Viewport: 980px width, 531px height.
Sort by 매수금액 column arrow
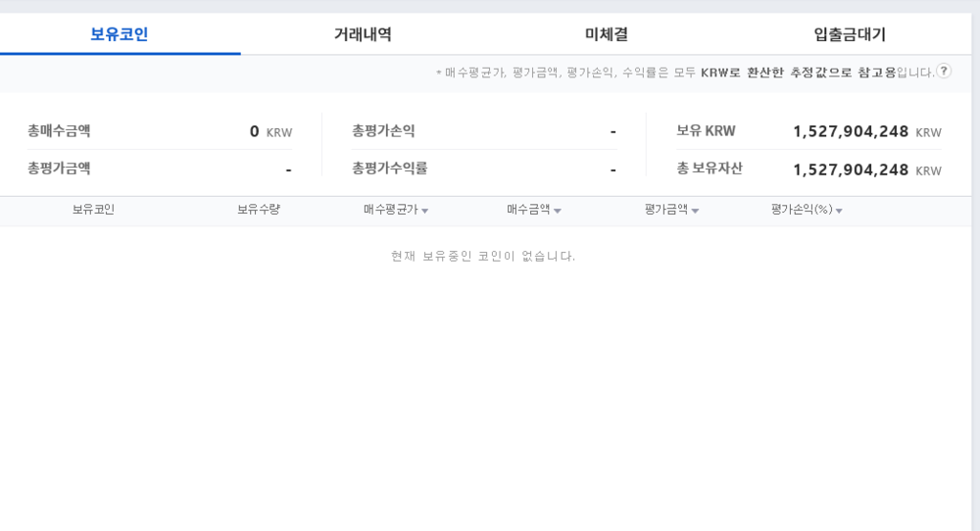coord(558,211)
